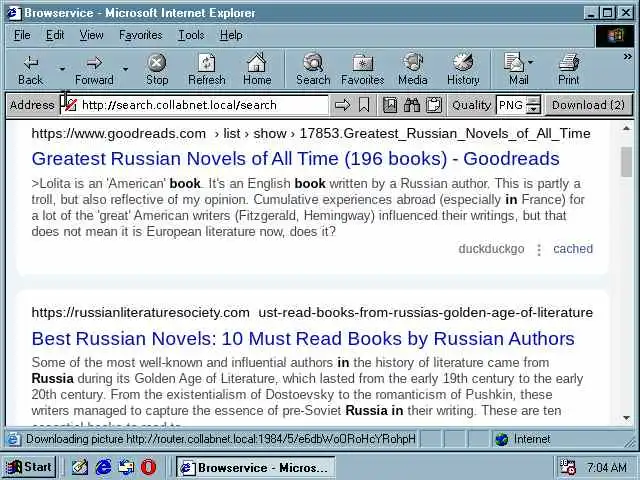This screenshot has width=640, height=480.
Task: Click the Browservice taskbar button
Action: 256,467
